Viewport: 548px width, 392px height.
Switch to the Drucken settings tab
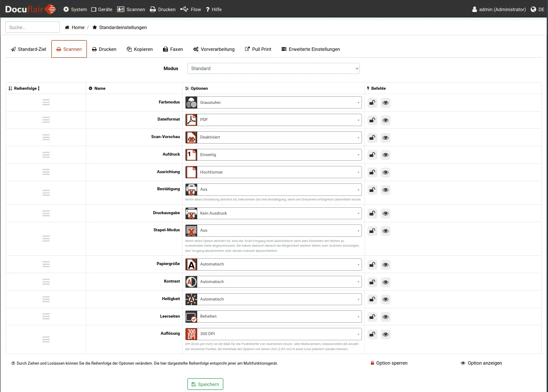[104, 49]
